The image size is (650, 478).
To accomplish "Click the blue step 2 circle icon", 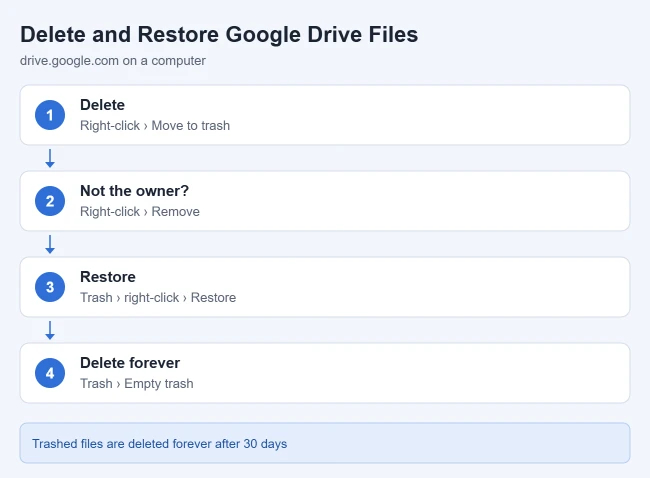I will click(x=50, y=201).
